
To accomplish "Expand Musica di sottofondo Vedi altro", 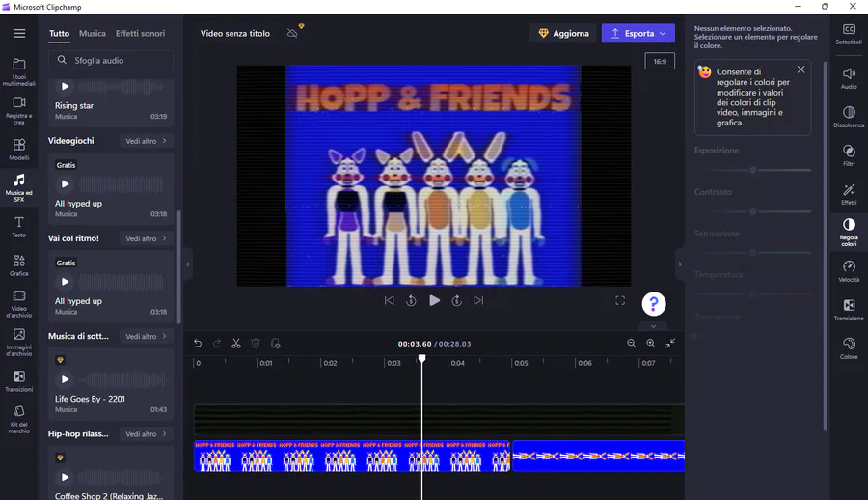I will click(147, 337).
